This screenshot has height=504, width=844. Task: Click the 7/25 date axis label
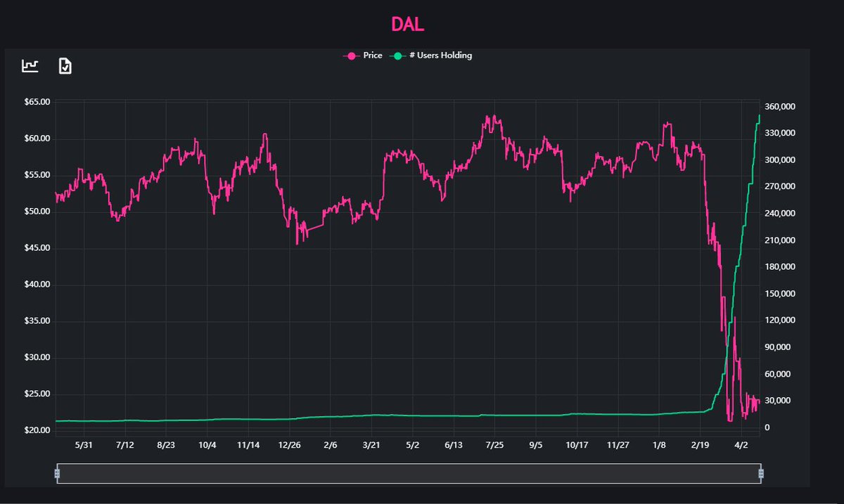tap(494, 446)
